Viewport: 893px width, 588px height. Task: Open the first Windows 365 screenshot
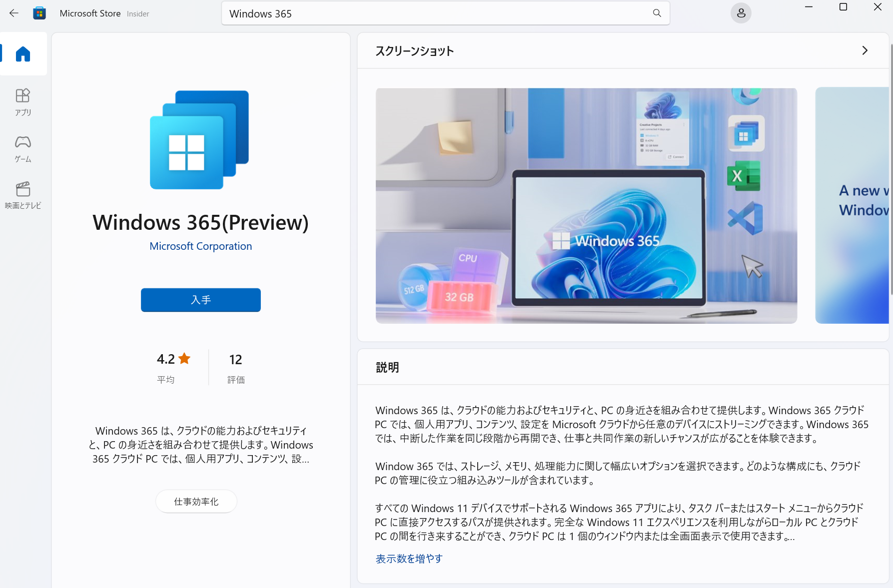[x=586, y=206]
